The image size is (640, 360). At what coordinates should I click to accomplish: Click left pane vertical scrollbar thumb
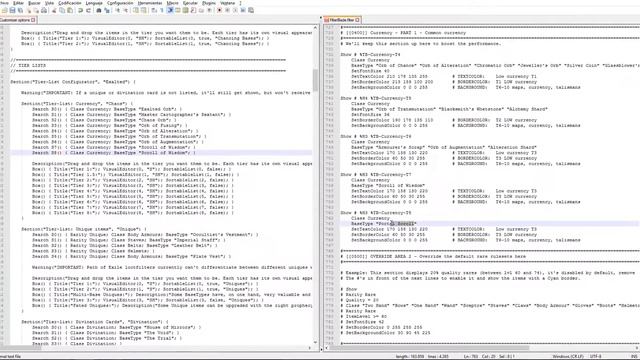click(315, 80)
